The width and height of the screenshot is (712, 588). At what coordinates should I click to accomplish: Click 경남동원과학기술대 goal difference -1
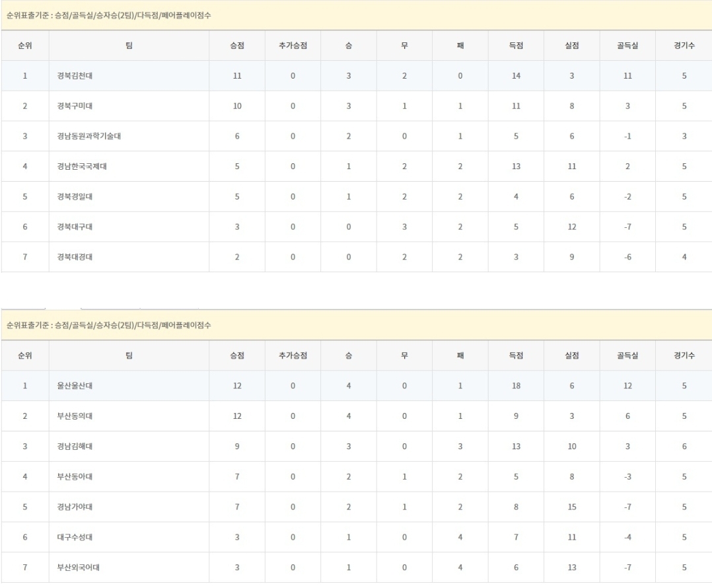[627, 136]
